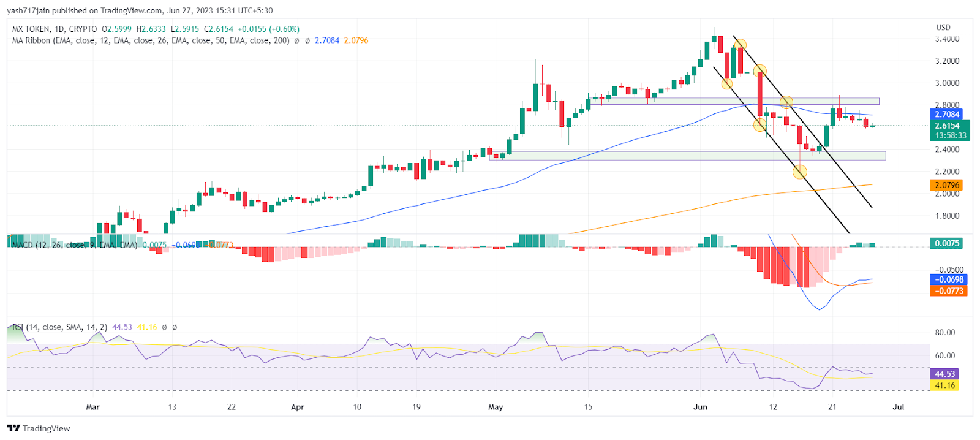Viewport: 980px width, 440px height.
Task: Click the orange 2.0796 price axis tag
Action: point(947,185)
